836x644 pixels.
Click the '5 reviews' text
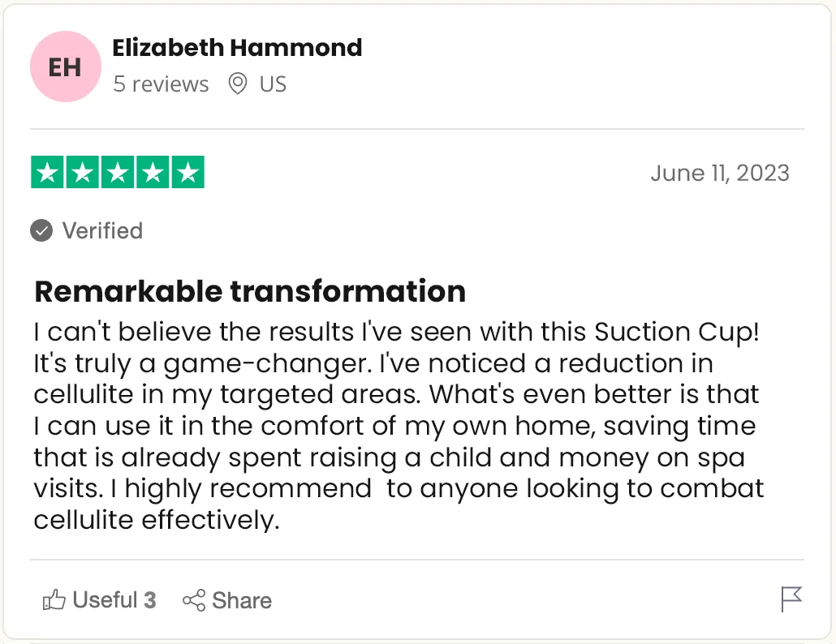(x=161, y=84)
